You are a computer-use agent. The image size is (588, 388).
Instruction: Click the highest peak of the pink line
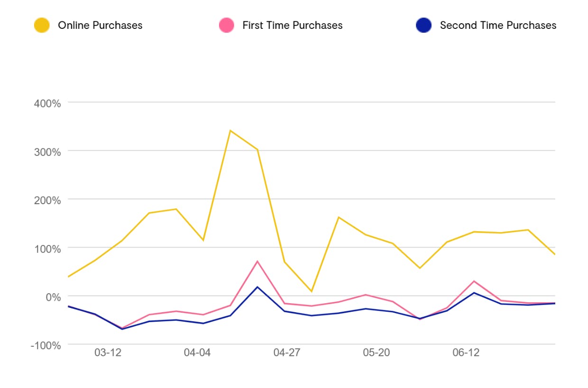[x=257, y=261]
